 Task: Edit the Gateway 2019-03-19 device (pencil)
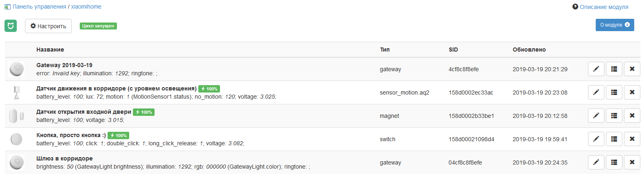tap(596, 69)
